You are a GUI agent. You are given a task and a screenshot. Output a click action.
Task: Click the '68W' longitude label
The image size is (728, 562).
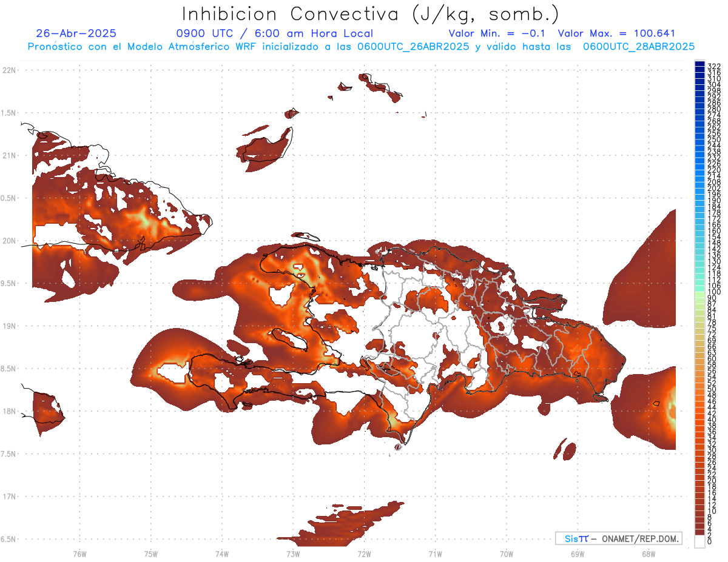(649, 554)
